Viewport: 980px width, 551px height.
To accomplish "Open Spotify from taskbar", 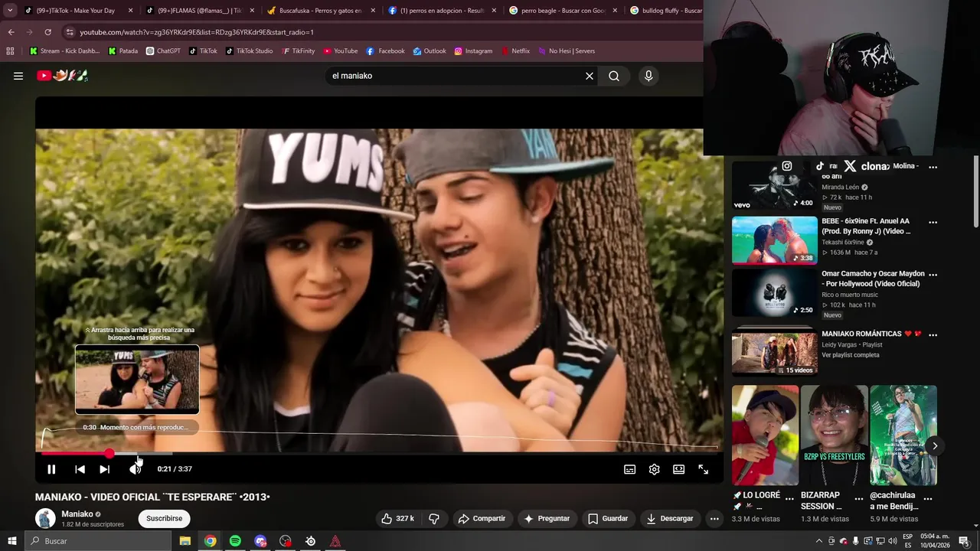I will [235, 541].
